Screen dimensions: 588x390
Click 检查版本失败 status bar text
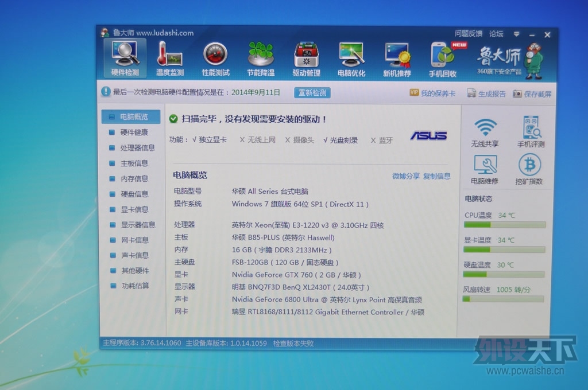(x=293, y=343)
